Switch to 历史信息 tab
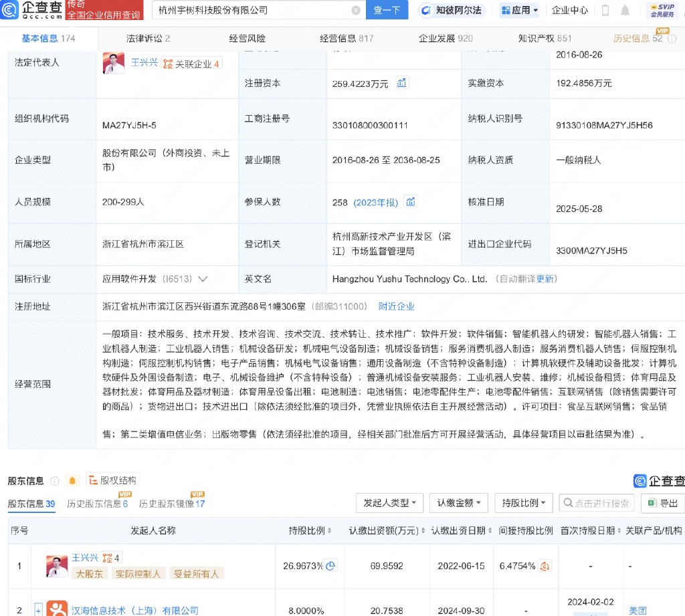685x616 pixels. (x=638, y=38)
